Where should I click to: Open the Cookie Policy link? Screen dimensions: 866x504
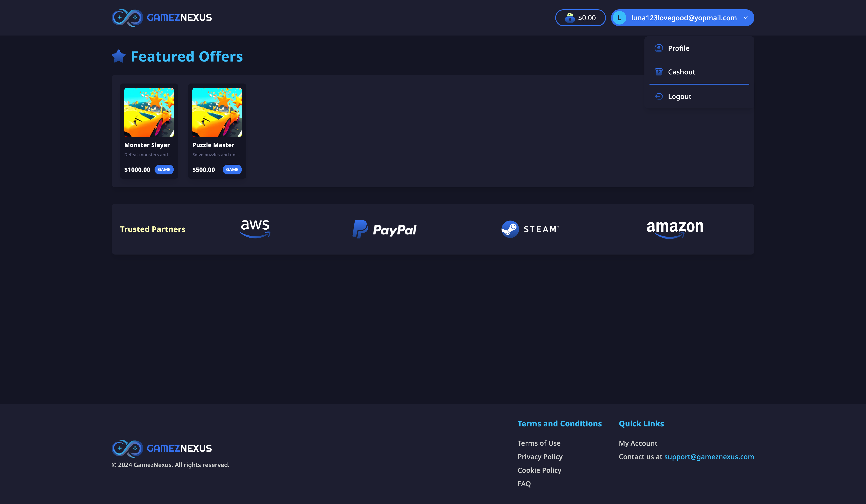point(539,470)
